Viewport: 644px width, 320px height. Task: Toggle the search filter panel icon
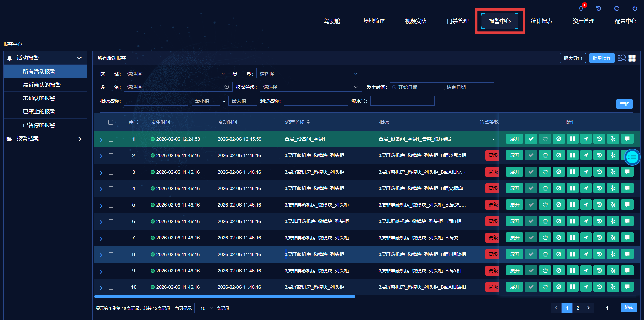[622, 58]
